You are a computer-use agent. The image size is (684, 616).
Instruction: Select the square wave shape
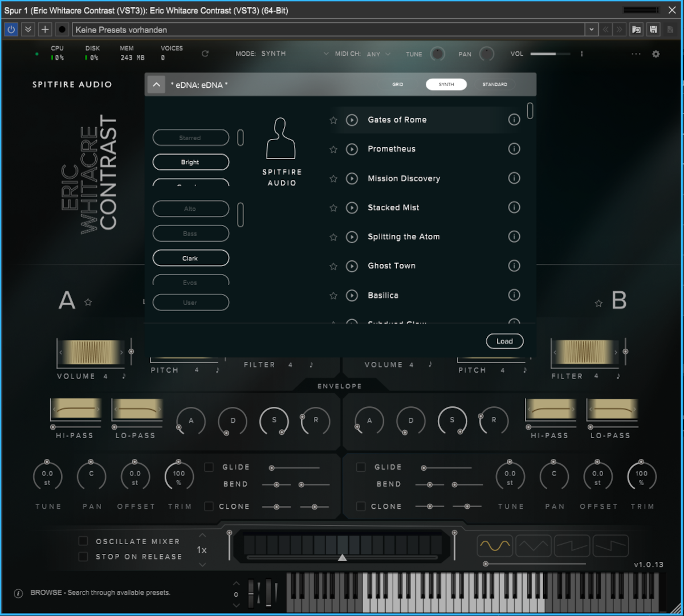tap(611, 546)
